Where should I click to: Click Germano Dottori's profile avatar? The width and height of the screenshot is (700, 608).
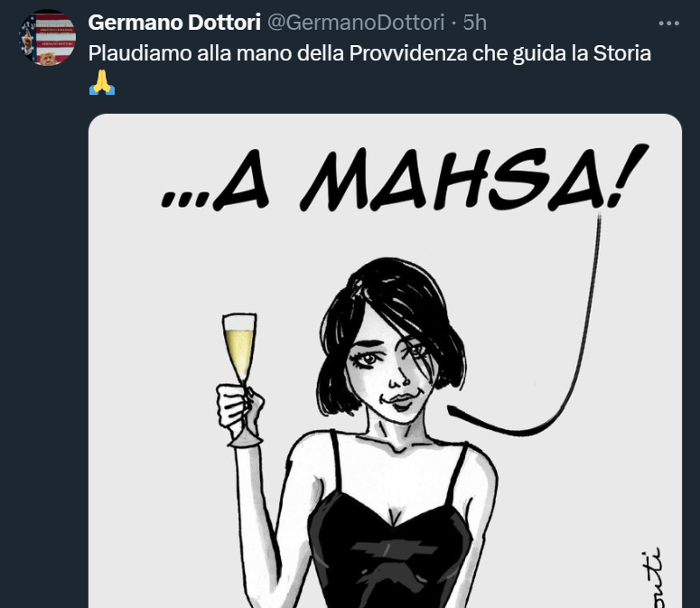[x=47, y=38]
